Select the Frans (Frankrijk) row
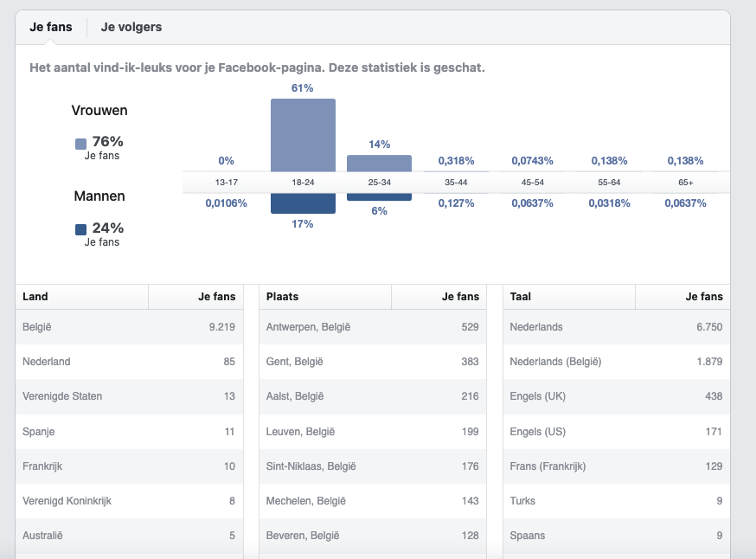This screenshot has width=756, height=559. tap(617, 466)
